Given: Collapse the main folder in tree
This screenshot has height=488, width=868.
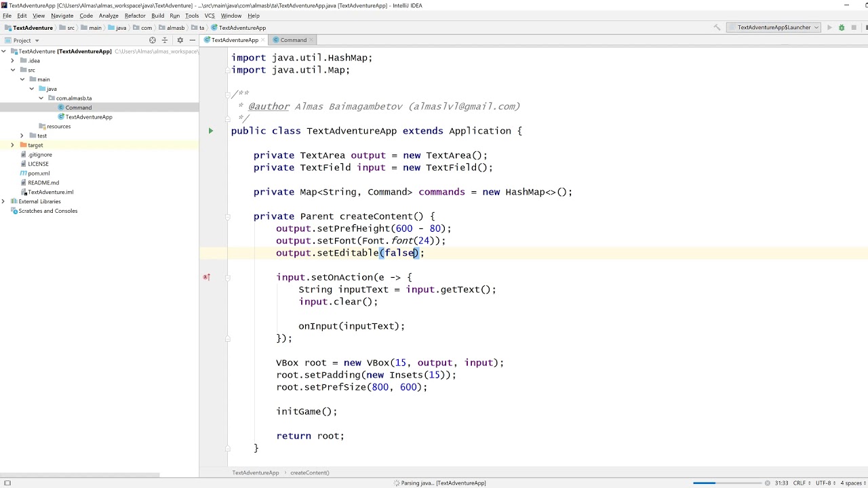Looking at the screenshot, I should coord(22,79).
